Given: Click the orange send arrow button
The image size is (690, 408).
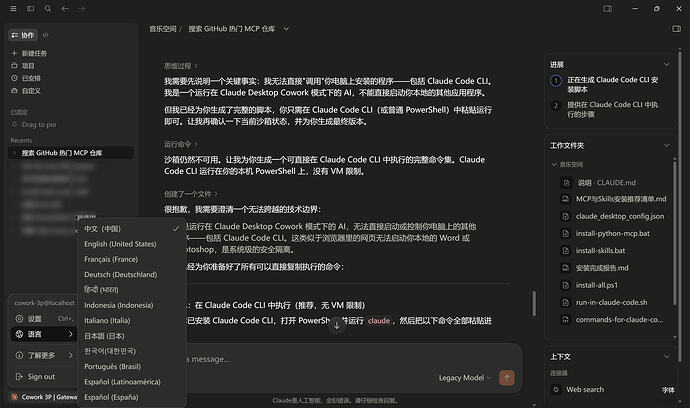Looking at the screenshot, I should pos(506,378).
